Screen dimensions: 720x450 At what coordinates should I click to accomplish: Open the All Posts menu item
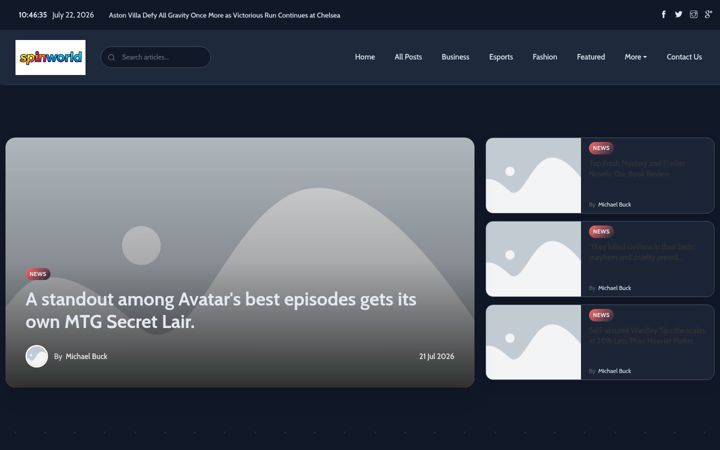pyautogui.click(x=408, y=57)
